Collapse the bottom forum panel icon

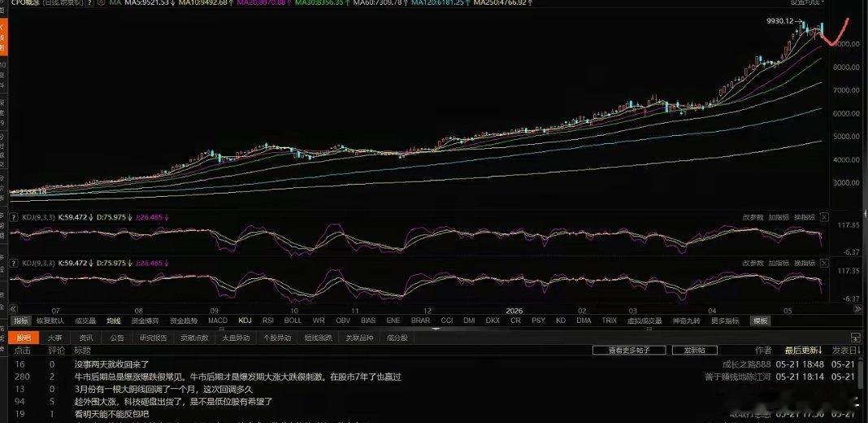click(x=857, y=337)
